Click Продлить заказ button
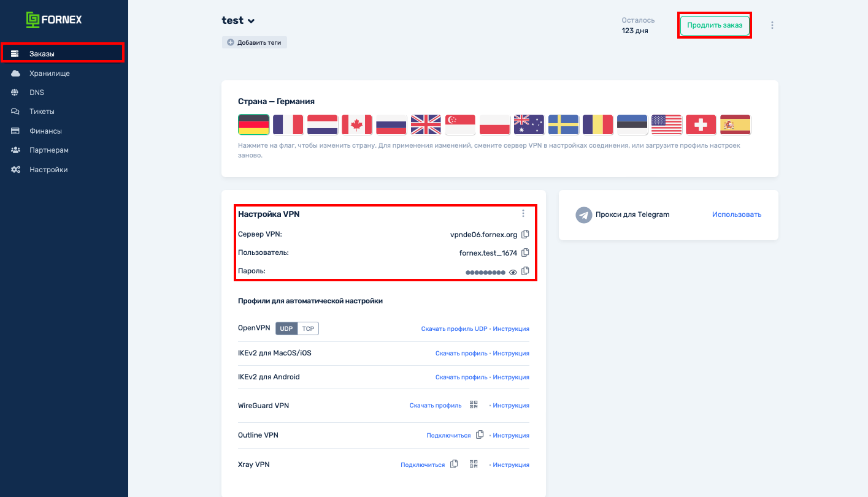The image size is (868, 497). pos(715,25)
